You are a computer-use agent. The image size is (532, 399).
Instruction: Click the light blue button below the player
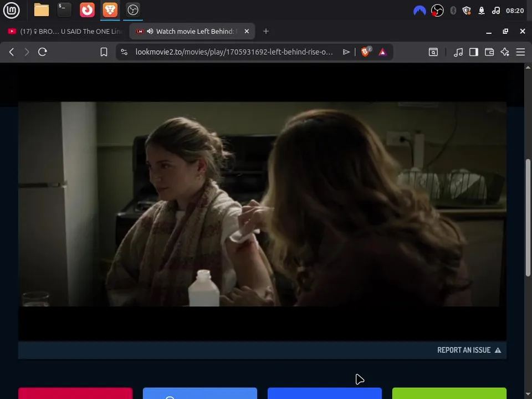coord(200,393)
